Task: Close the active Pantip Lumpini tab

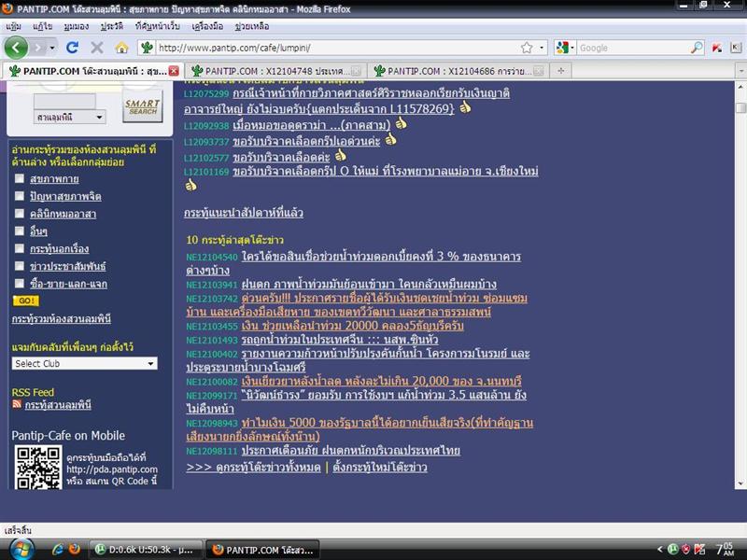Action: tap(174, 71)
